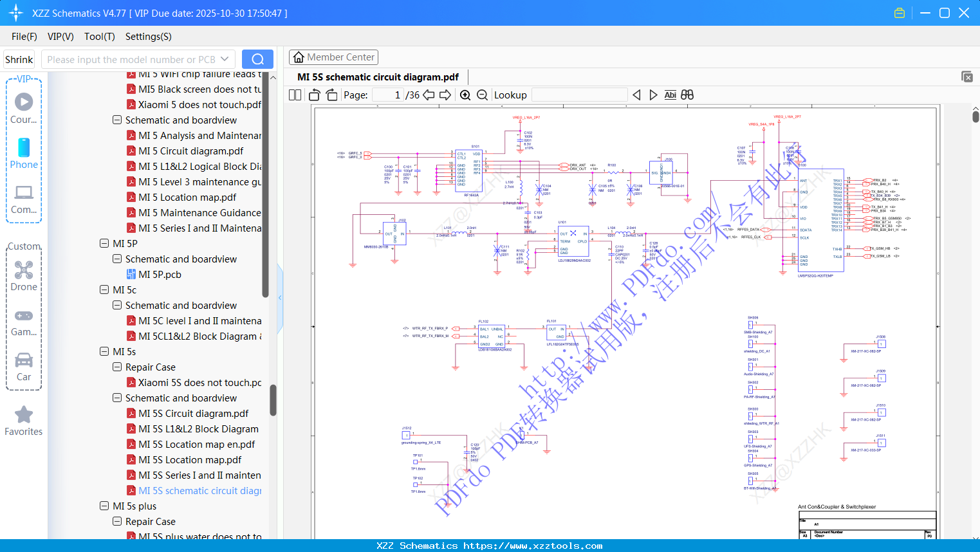Toggle case-sensitive lookup with Abi icon
The image size is (980, 552).
670,95
